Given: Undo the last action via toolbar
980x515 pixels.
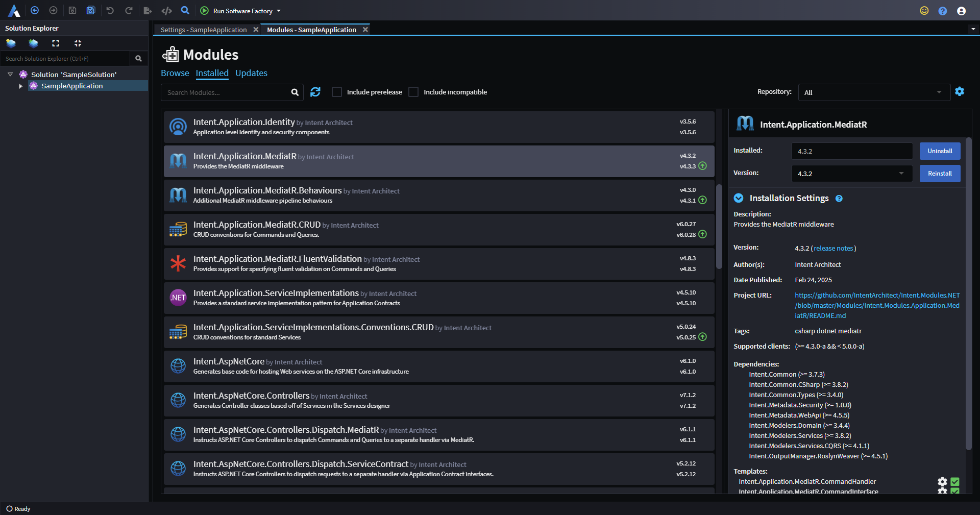Looking at the screenshot, I should [x=110, y=10].
